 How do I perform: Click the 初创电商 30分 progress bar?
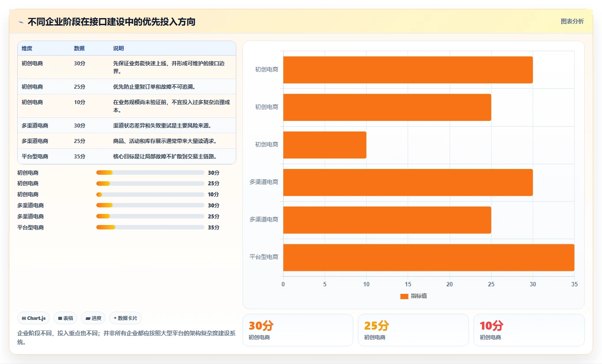point(150,173)
